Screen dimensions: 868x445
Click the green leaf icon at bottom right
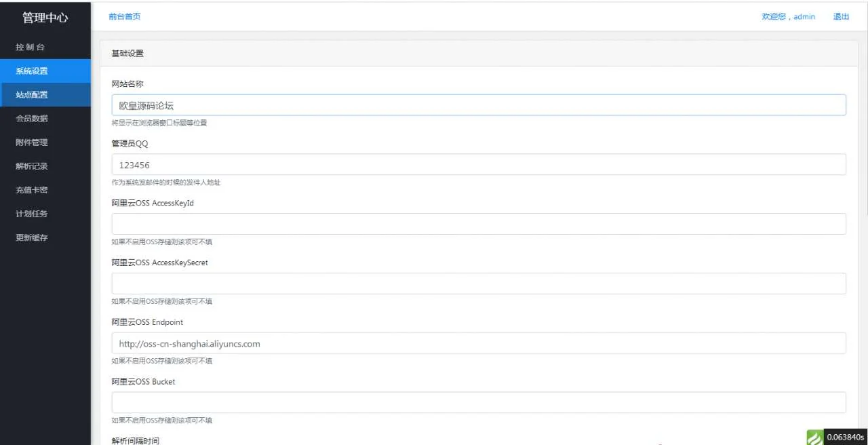tap(814, 438)
